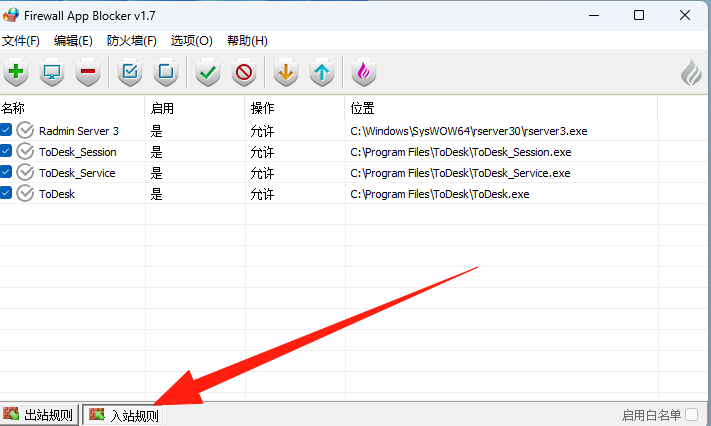Screen dimensions: 711x426
Task: Click the green plus add application icon
Action: (17, 72)
